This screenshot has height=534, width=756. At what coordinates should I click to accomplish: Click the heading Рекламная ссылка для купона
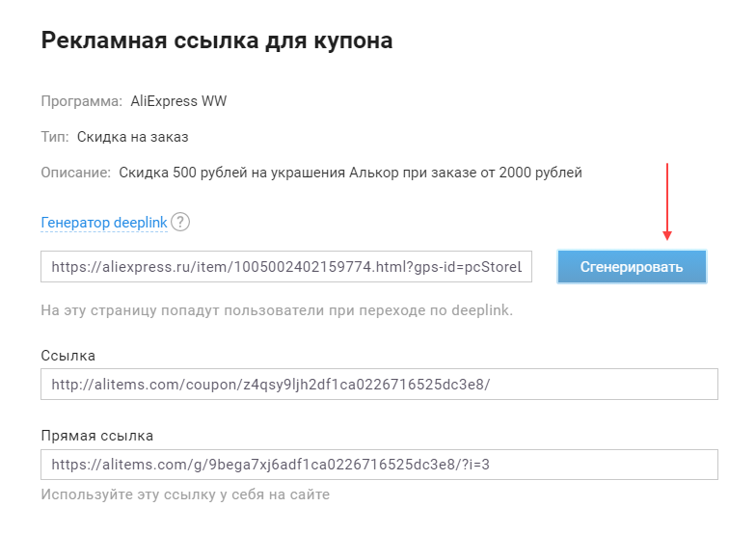[216, 40]
